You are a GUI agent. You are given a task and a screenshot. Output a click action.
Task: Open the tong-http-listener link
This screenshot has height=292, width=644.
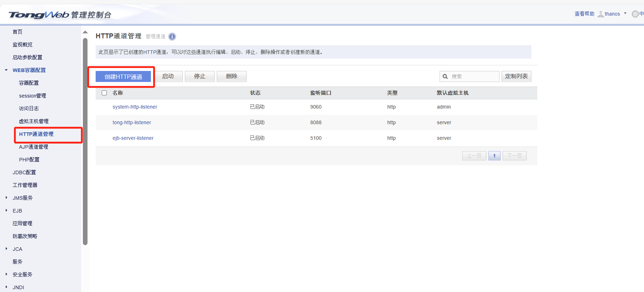(132, 122)
